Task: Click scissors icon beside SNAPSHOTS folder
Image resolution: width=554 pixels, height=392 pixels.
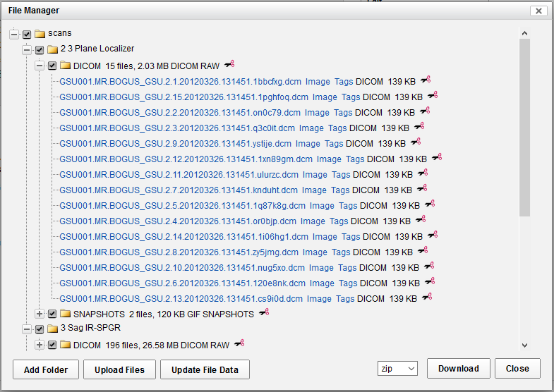Action: (x=264, y=313)
